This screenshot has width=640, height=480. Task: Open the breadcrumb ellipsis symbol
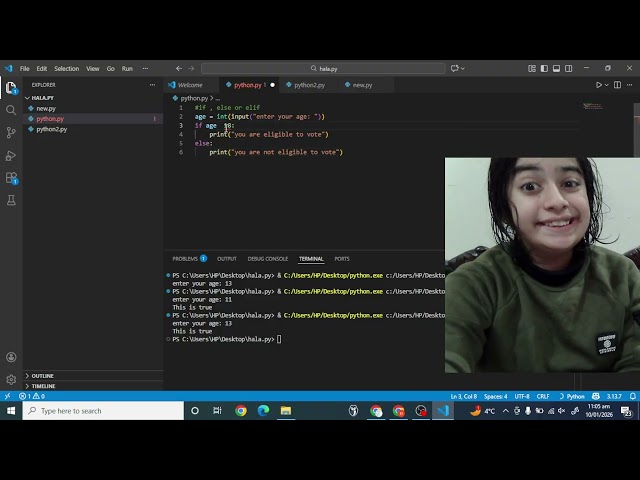click(x=218, y=98)
